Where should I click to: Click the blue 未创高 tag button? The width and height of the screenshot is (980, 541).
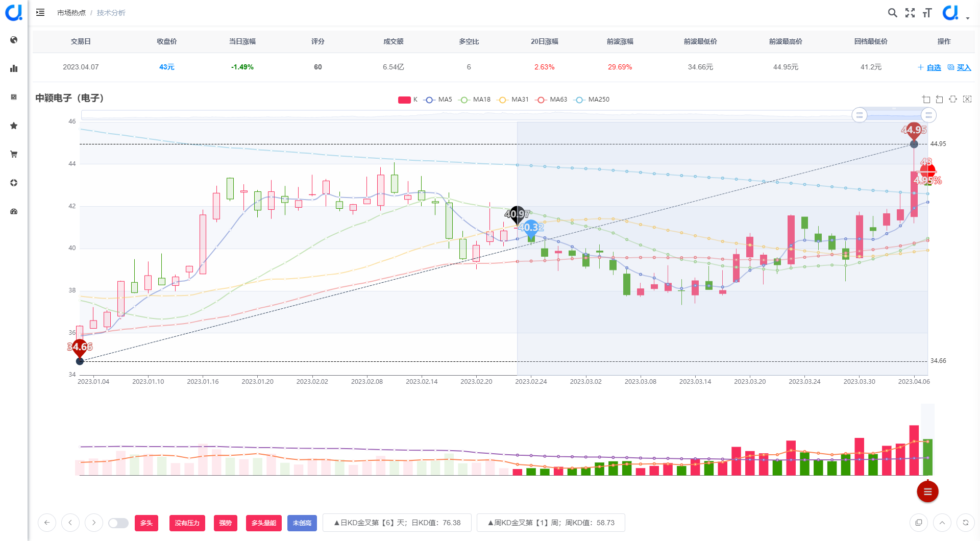coord(302,523)
